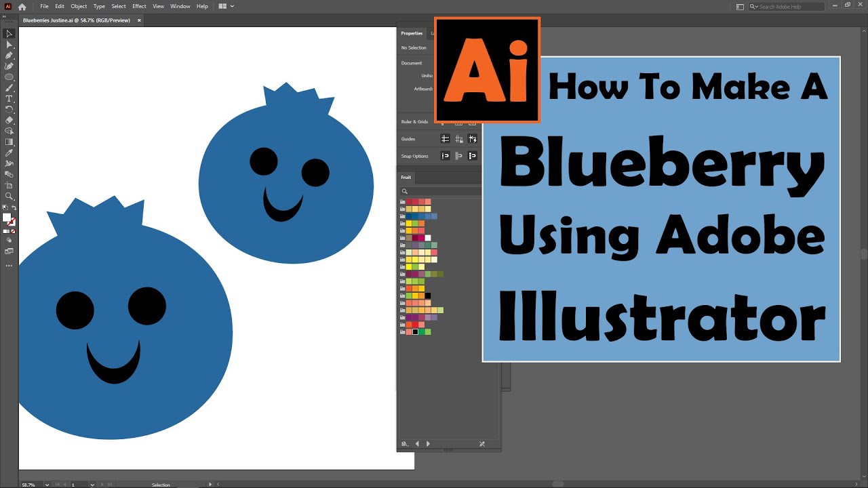Load previous swatch library

pyautogui.click(x=417, y=444)
